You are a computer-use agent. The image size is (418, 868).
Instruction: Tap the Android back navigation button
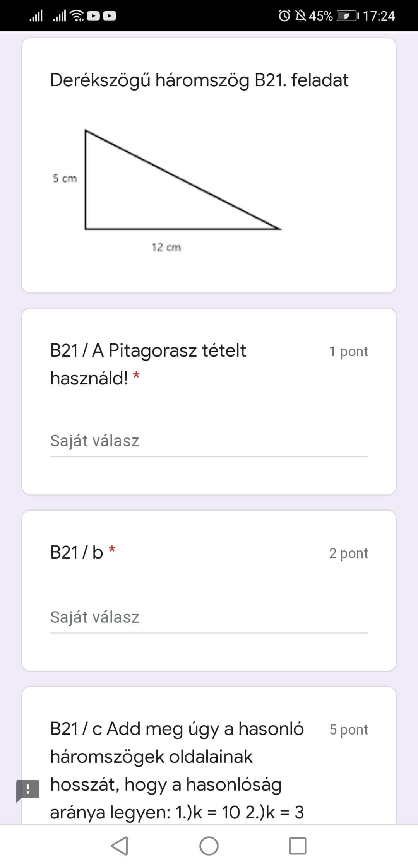click(x=120, y=846)
